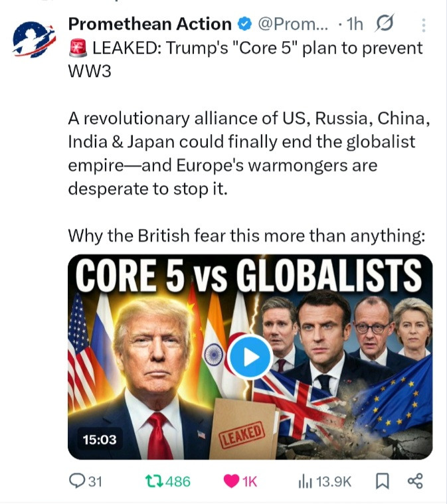This screenshot has height=504, width=447.
Task: Open the @Prom... account handle
Action: 293,24
